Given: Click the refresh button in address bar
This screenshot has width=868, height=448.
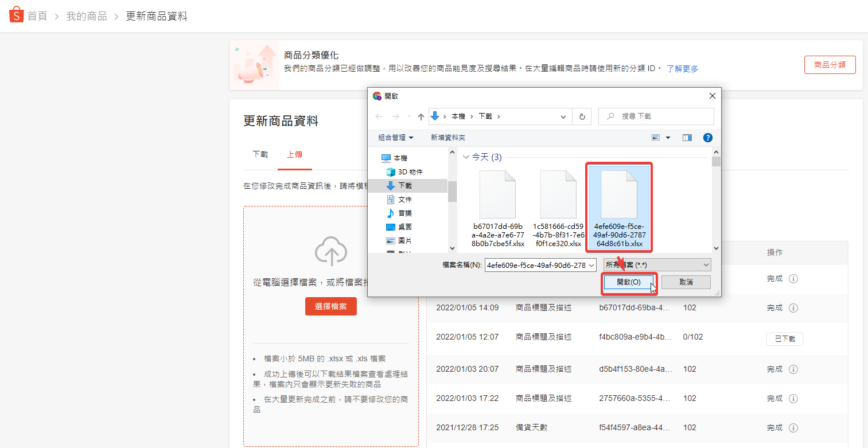Looking at the screenshot, I should coord(582,116).
